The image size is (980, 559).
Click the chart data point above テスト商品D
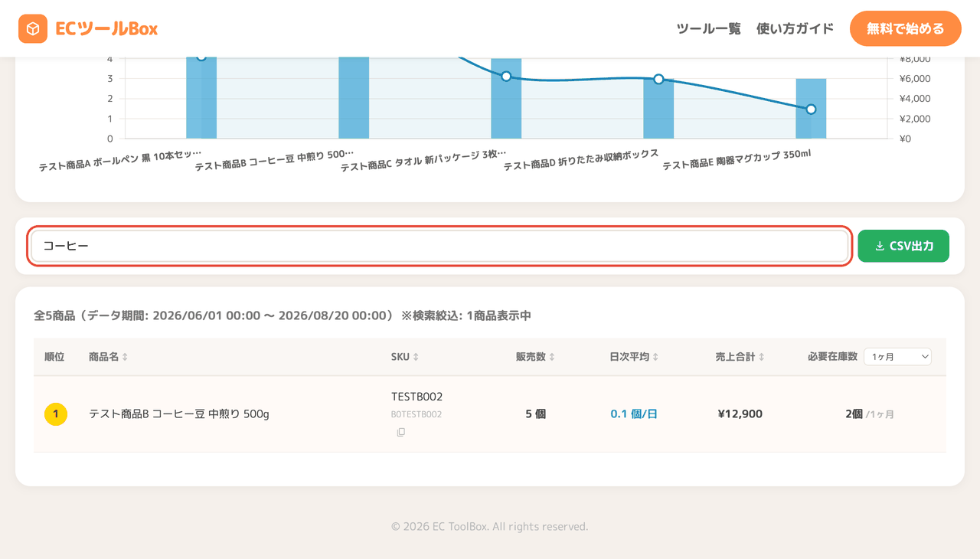658,79
